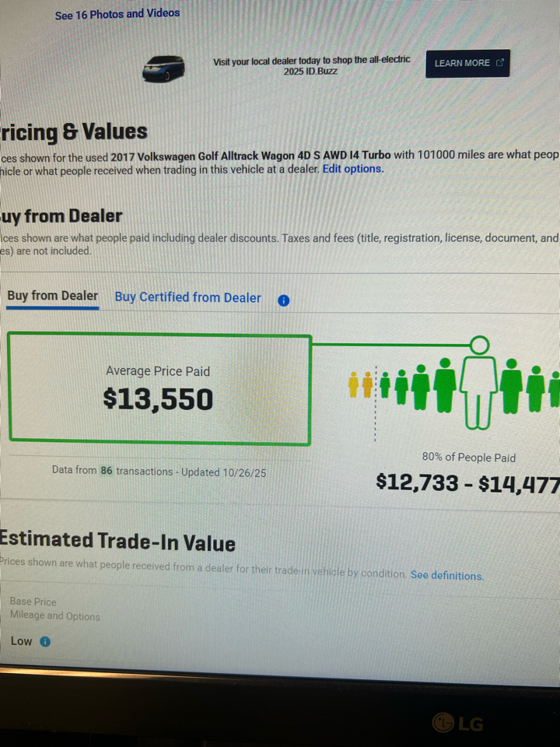The width and height of the screenshot is (560, 747).
Task: Click the 86 transactions count
Action: coord(107,471)
